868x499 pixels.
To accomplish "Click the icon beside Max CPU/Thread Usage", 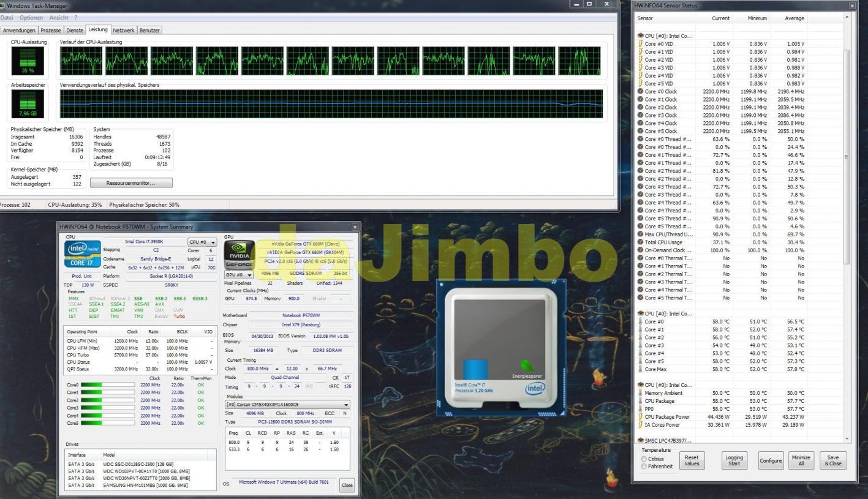I will click(x=640, y=234).
